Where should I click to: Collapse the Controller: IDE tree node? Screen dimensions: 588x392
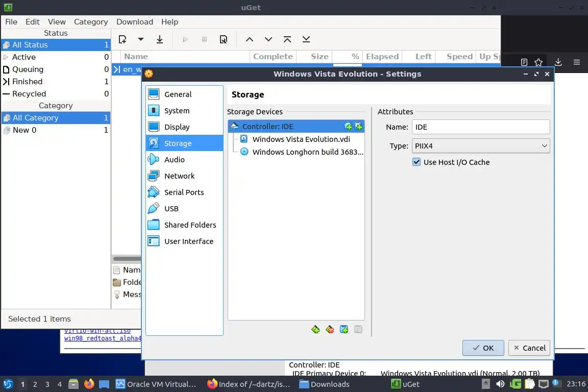coord(234,127)
